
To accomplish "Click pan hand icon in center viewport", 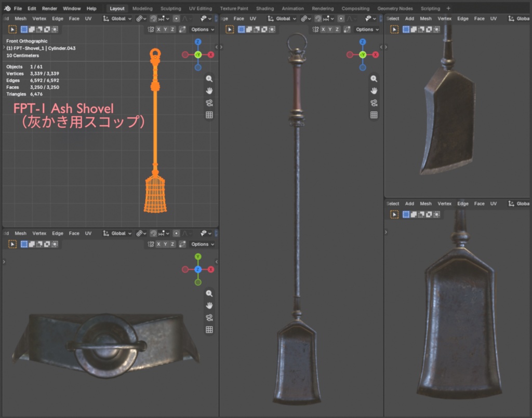I will click(x=374, y=91).
